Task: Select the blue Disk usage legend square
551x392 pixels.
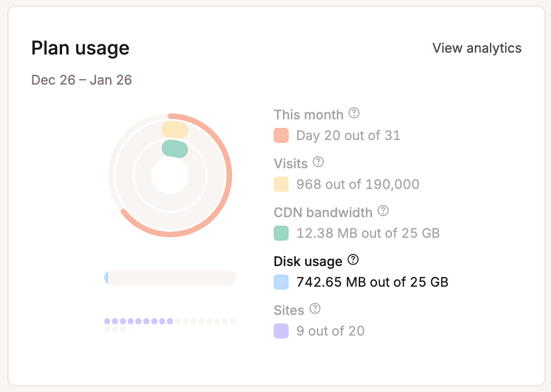Action: click(281, 282)
